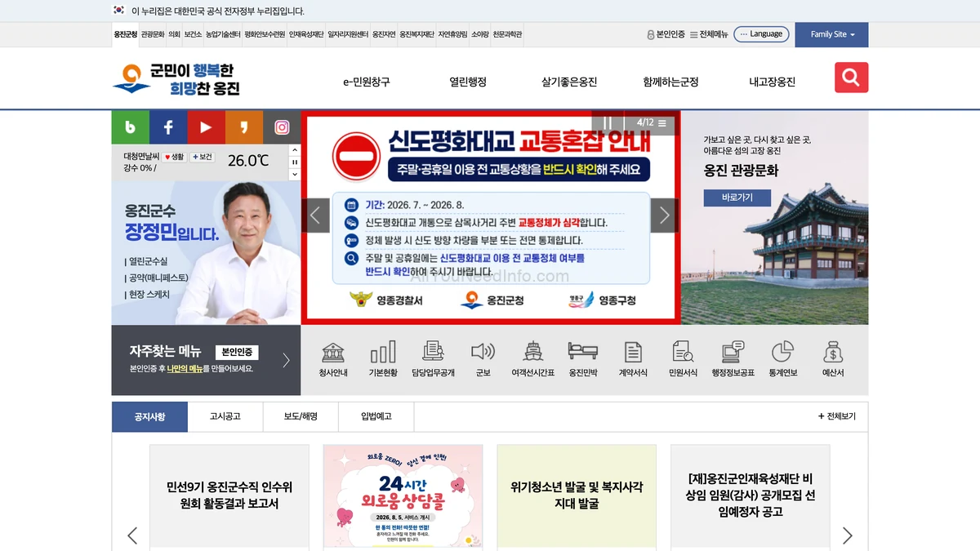Show previous weather location
Viewport: 980px width, 551px height.
click(295, 150)
